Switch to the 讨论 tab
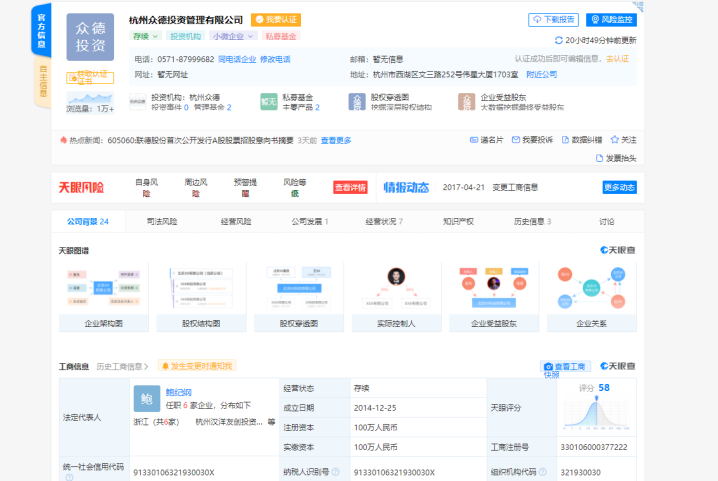The image size is (718, 481). [607, 222]
